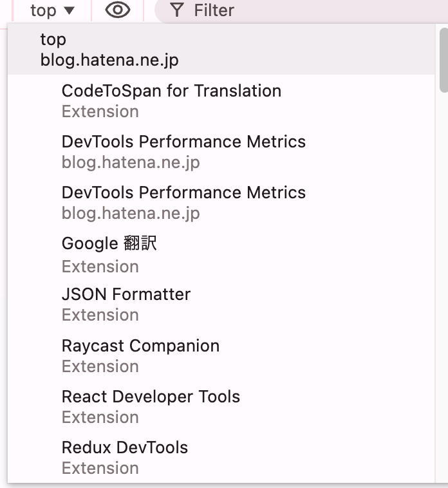Choose second DevTools Performance Metrics entry
This screenshot has width=448, height=488.
pos(221,202)
